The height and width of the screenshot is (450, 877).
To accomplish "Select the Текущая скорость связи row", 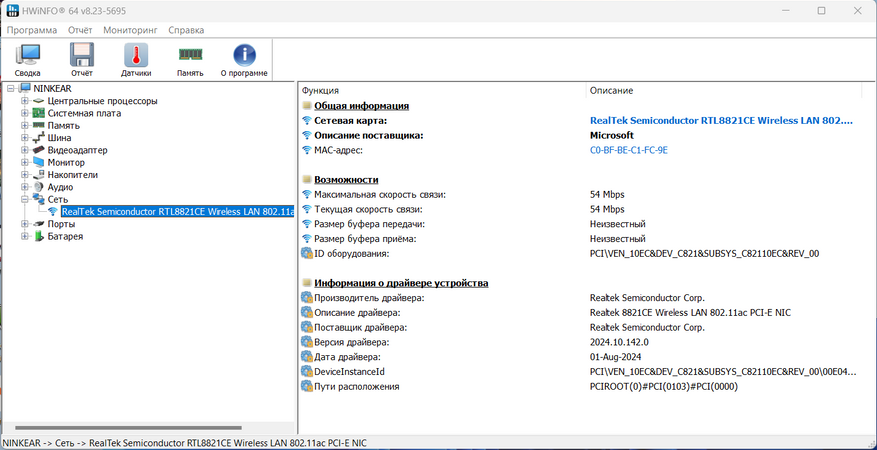I will [x=580, y=209].
